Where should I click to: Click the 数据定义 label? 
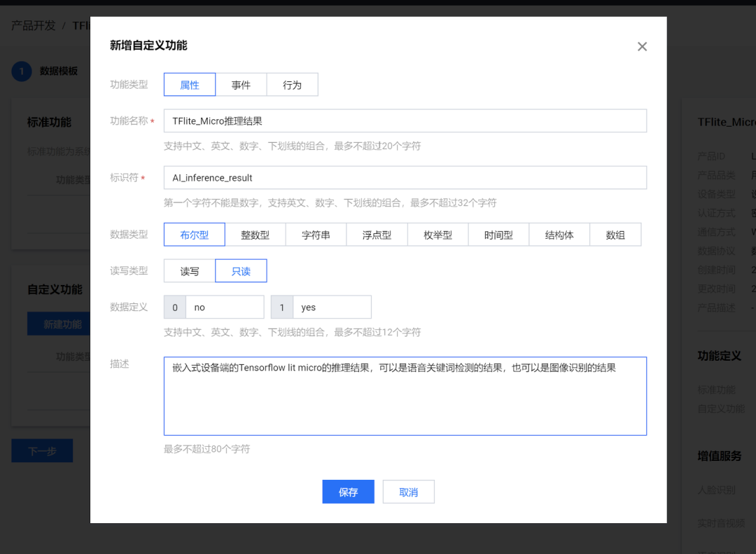(x=129, y=307)
